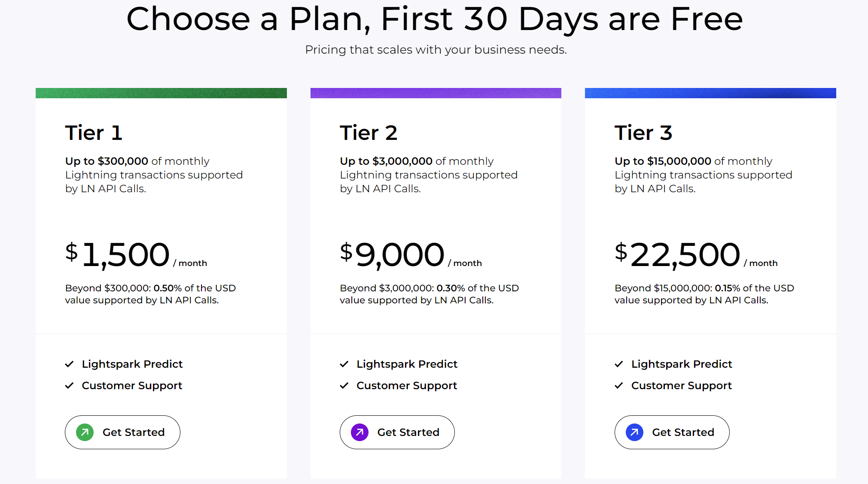Click the Choose a Plan page heading
Screen dimensions: 868x484
pos(434,19)
